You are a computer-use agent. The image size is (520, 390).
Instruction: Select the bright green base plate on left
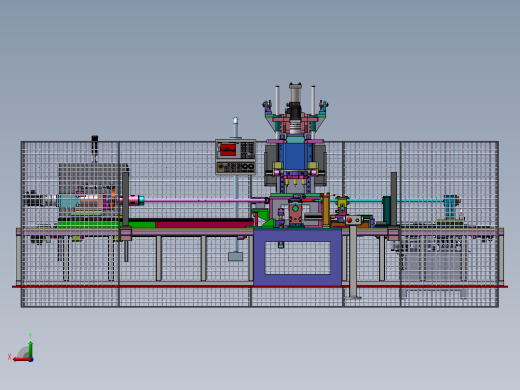click(106, 225)
